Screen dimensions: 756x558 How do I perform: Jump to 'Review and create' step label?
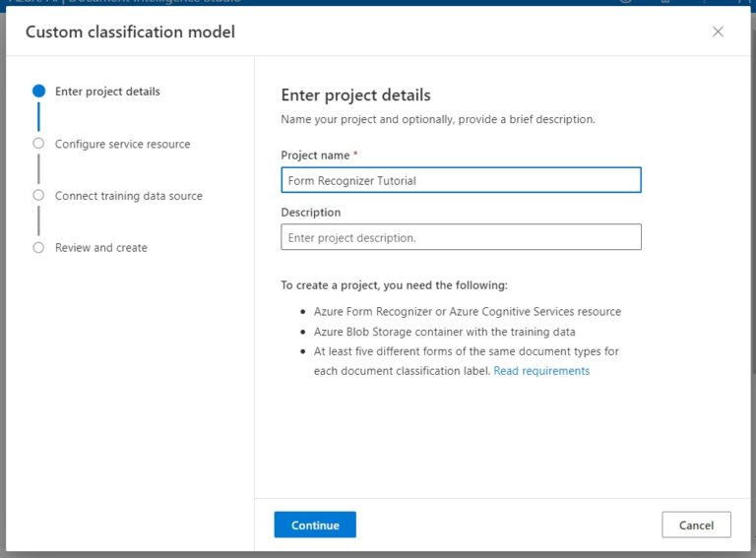[x=100, y=248]
